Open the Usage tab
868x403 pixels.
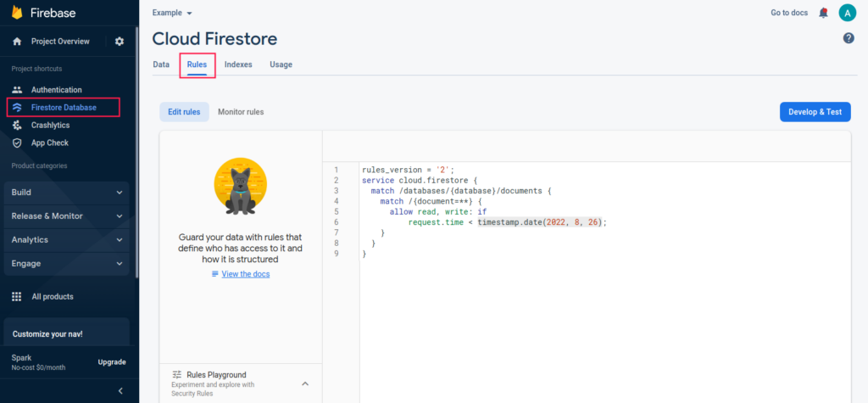point(281,64)
